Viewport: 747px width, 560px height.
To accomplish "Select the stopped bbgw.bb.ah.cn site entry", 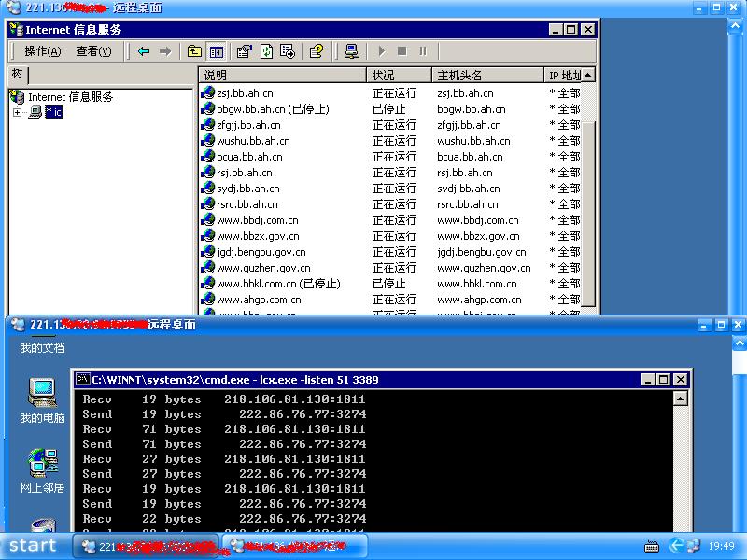I will tap(272, 109).
